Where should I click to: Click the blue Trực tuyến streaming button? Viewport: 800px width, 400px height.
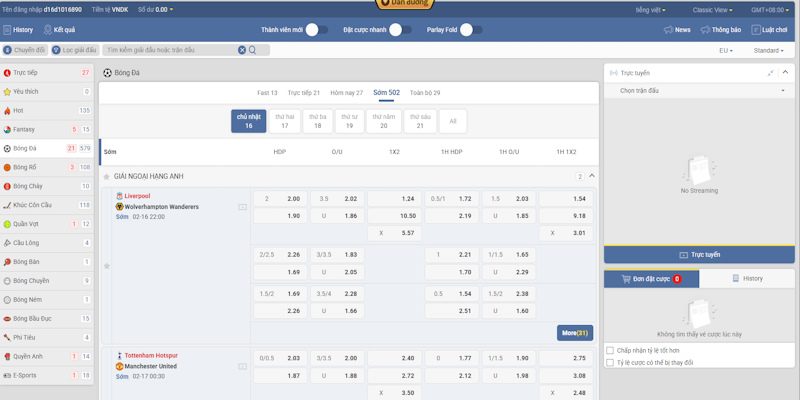tap(699, 255)
